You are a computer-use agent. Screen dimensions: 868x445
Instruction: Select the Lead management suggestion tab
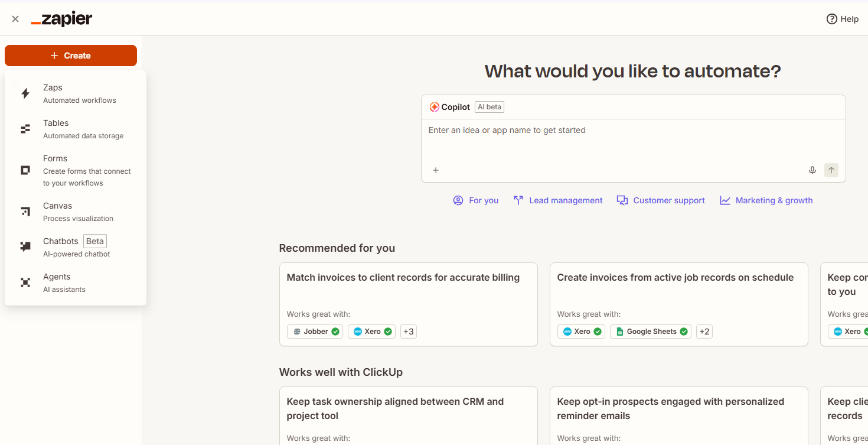558,200
